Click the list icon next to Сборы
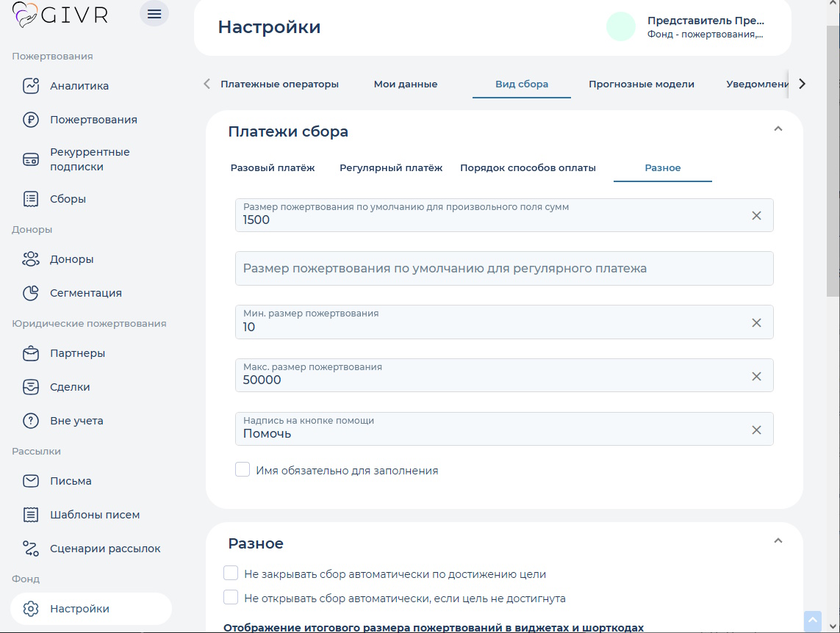Viewport: 840px width, 633px height. pos(31,198)
